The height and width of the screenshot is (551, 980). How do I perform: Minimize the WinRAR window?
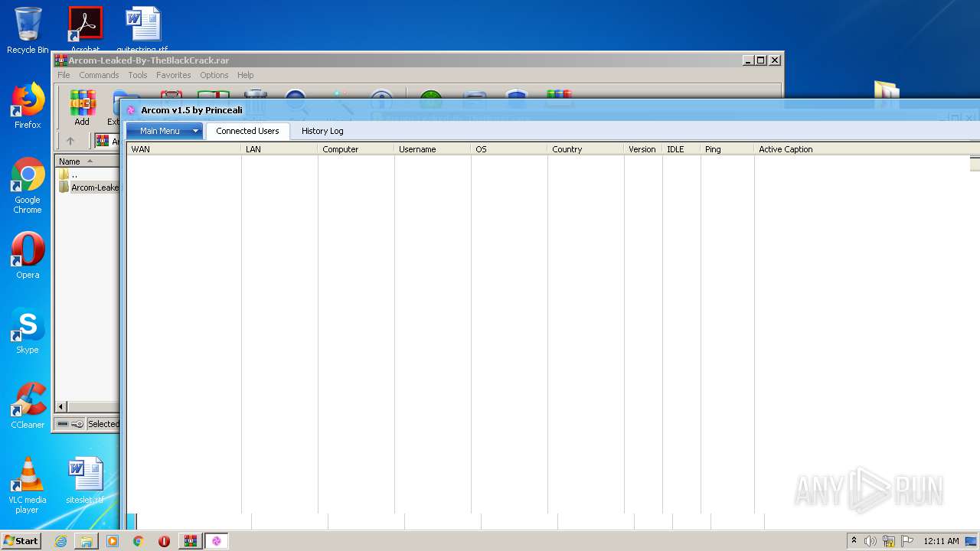pos(748,60)
